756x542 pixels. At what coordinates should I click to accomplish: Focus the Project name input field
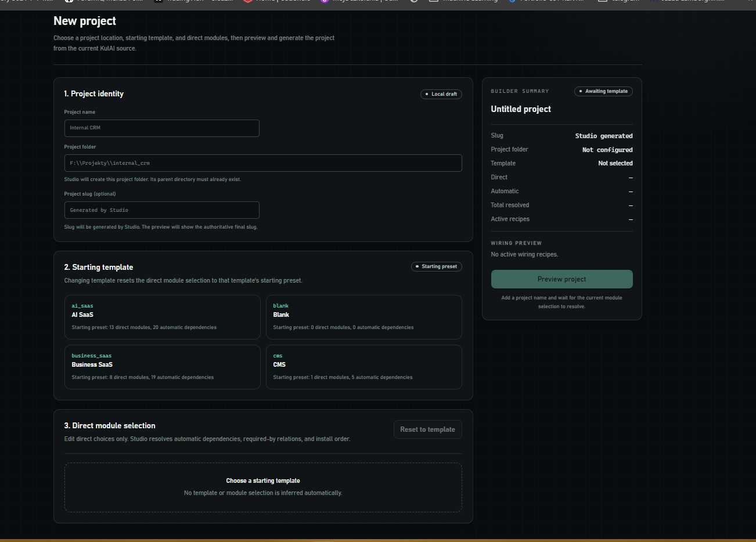point(161,128)
